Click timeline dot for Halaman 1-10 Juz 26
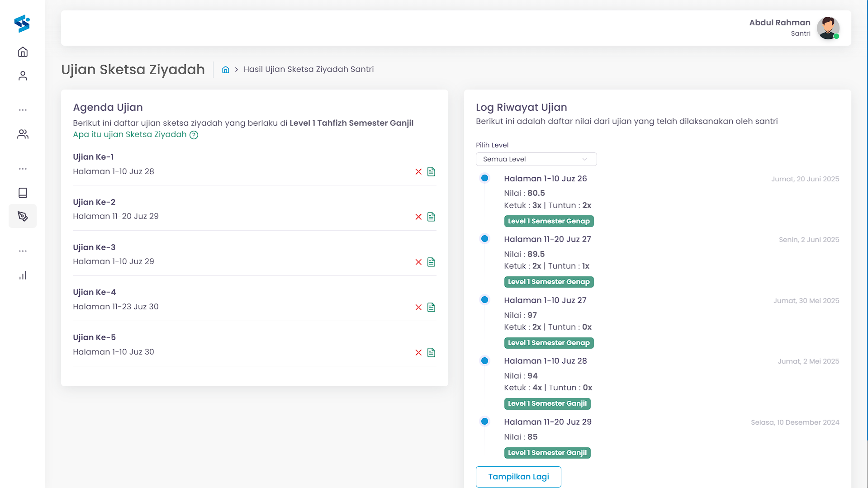Viewport: 868px width, 488px height. click(485, 178)
